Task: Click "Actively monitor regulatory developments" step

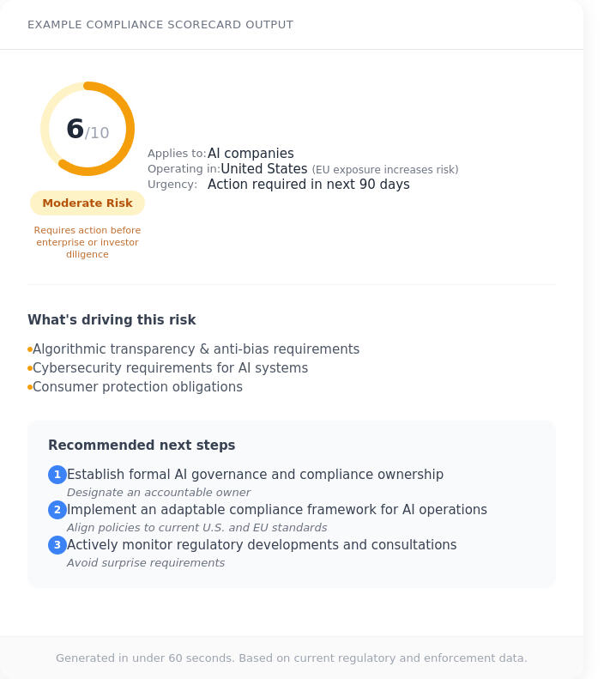Action: click(x=262, y=545)
